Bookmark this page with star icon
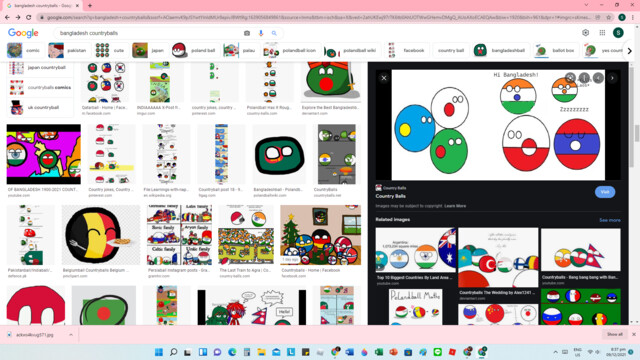640x360 pixels. [x=609, y=17]
